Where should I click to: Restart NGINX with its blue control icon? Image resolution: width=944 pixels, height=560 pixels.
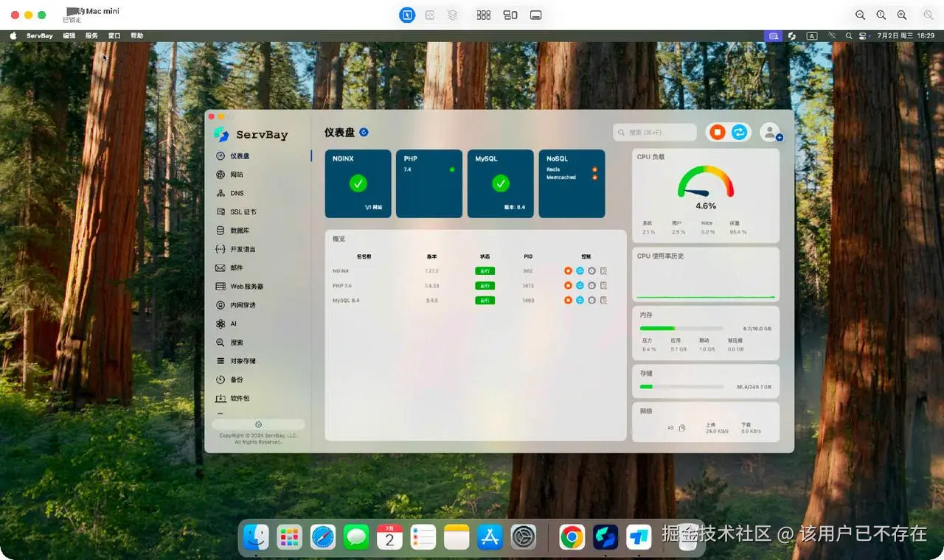click(x=580, y=271)
